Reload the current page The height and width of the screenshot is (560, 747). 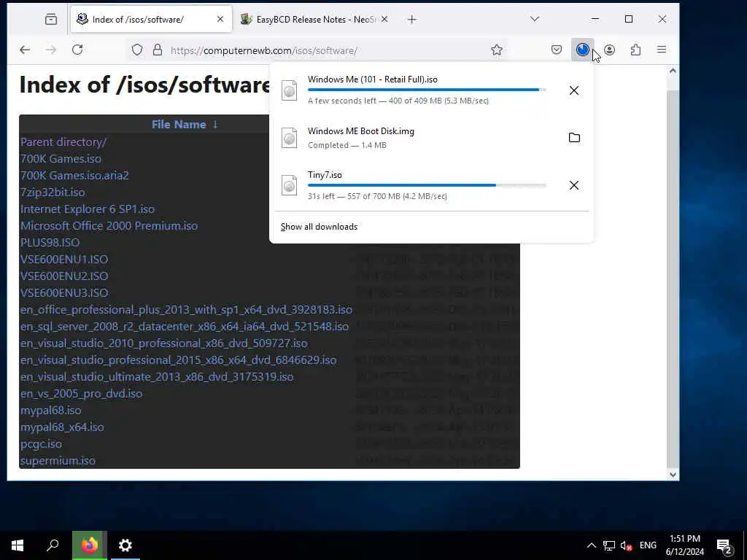(77, 50)
